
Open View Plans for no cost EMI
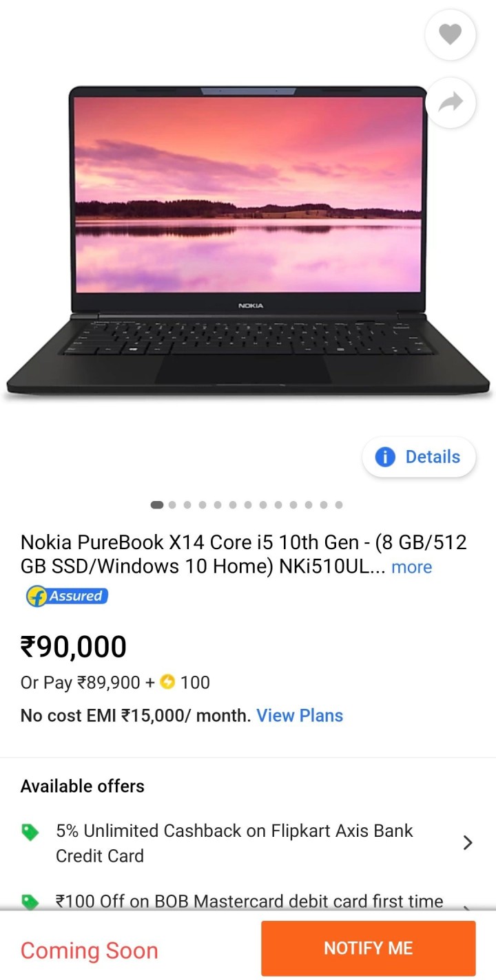click(x=300, y=716)
